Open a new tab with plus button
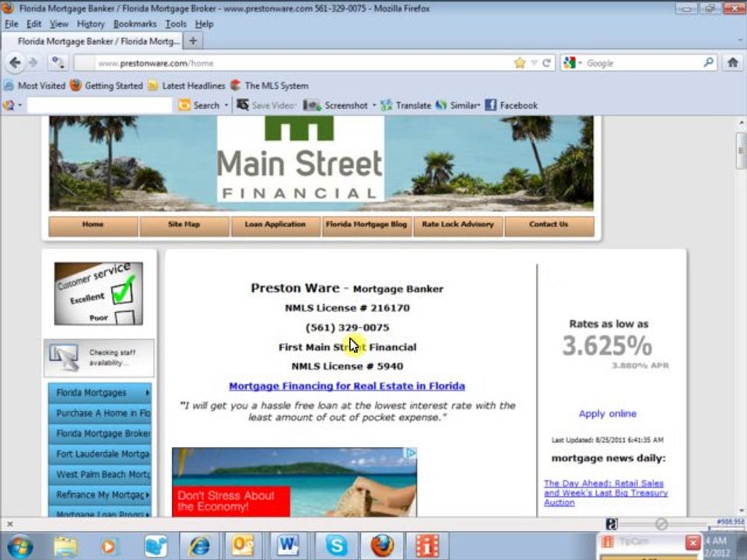This screenshot has width=747, height=560. tap(193, 41)
